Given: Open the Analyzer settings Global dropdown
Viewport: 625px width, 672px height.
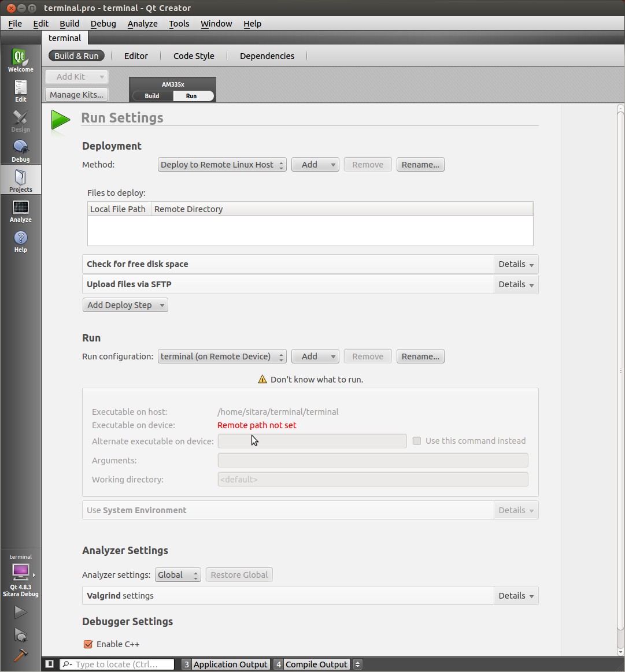Looking at the screenshot, I should [x=177, y=575].
